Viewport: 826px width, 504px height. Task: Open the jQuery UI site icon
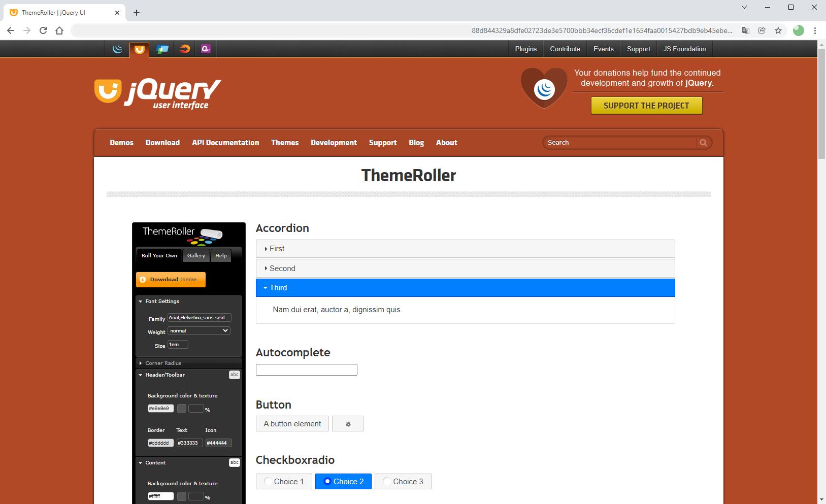(140, 49)
